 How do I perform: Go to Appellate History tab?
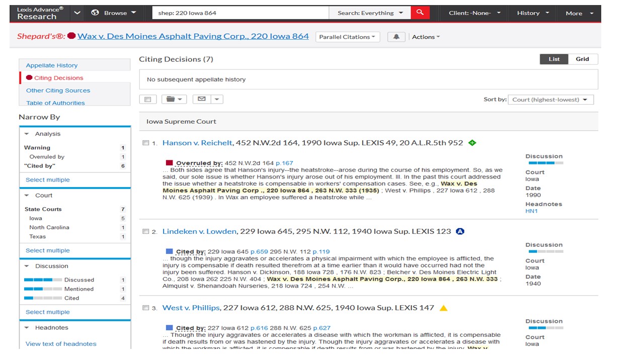click(52, 65)
